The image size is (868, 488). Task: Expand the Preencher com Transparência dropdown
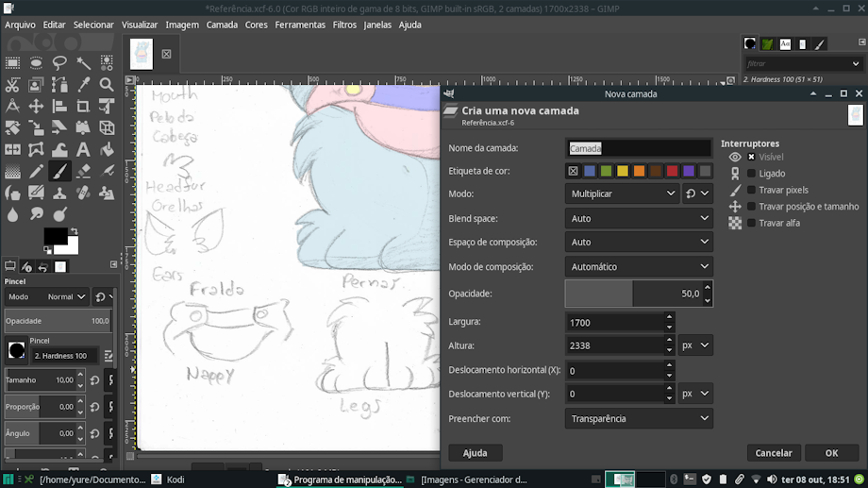pyautogui.click(x=639, y=418)
